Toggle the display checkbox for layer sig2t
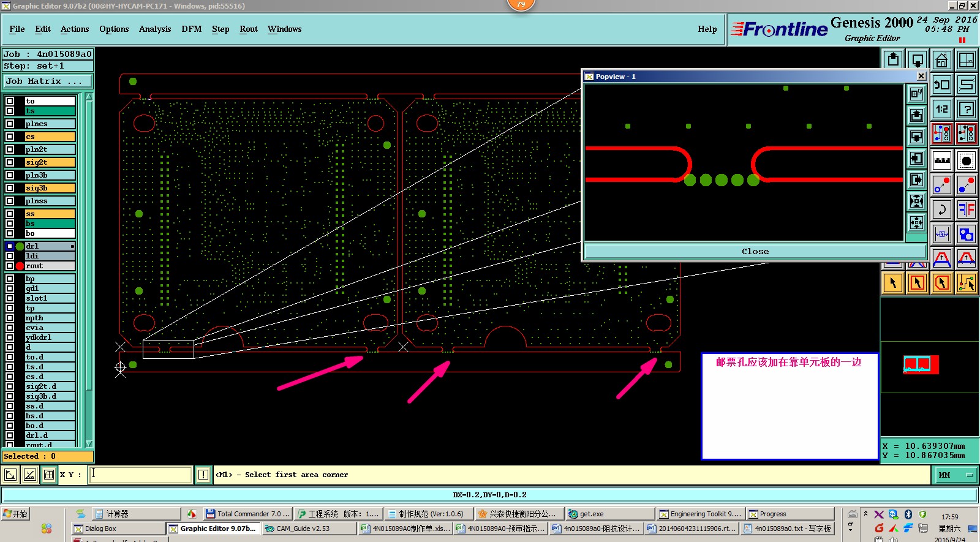This screenshot has height=542, width=980. coord(10,162)
